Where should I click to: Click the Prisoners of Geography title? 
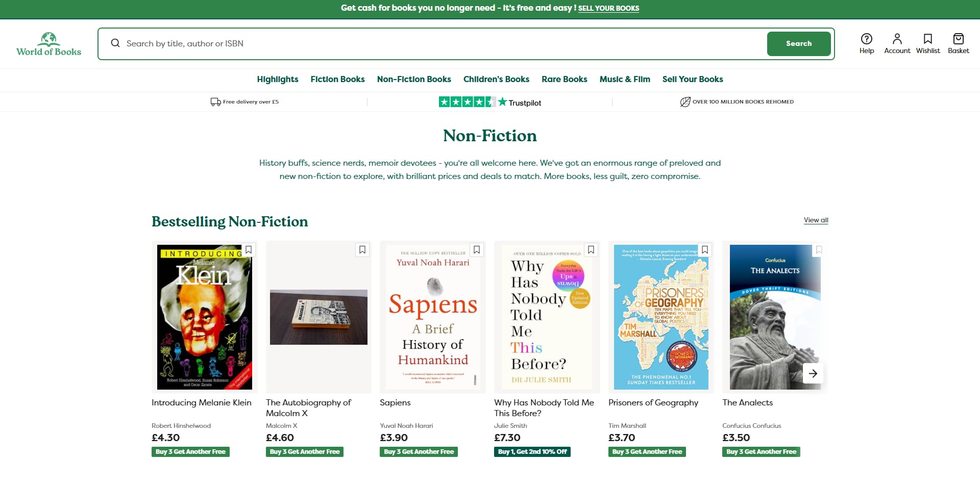(653, 403)
